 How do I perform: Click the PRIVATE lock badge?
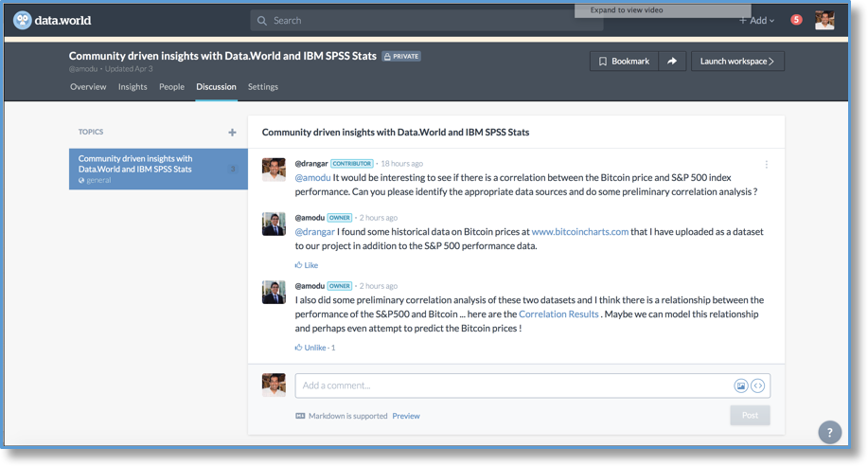(x=401, y=56)
